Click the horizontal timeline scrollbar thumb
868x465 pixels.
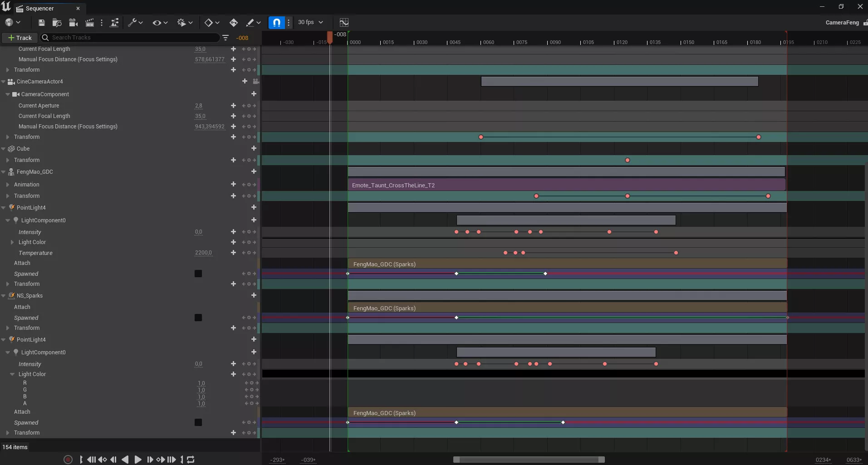tap(529, 460)
